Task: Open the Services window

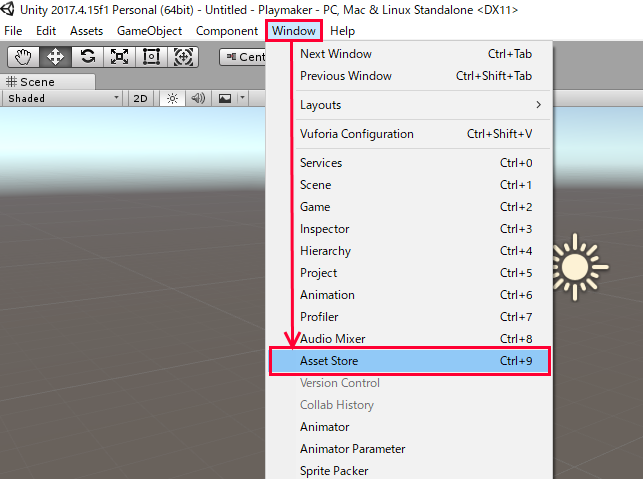Action: click(410, 163)
